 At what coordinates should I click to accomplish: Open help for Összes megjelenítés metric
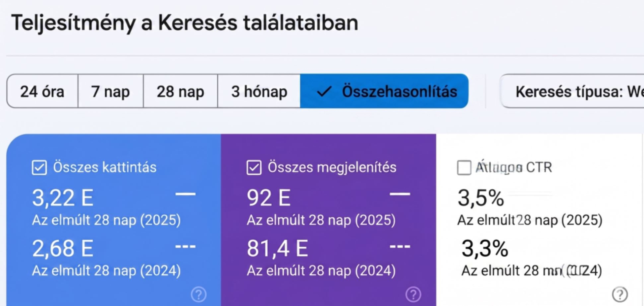click(413, 294)
